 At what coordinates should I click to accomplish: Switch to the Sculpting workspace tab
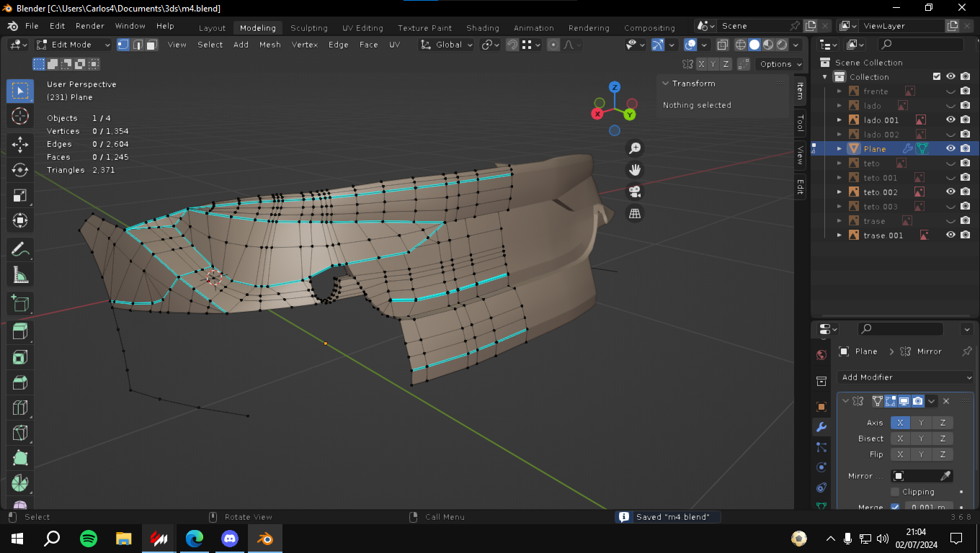(308, 28)
